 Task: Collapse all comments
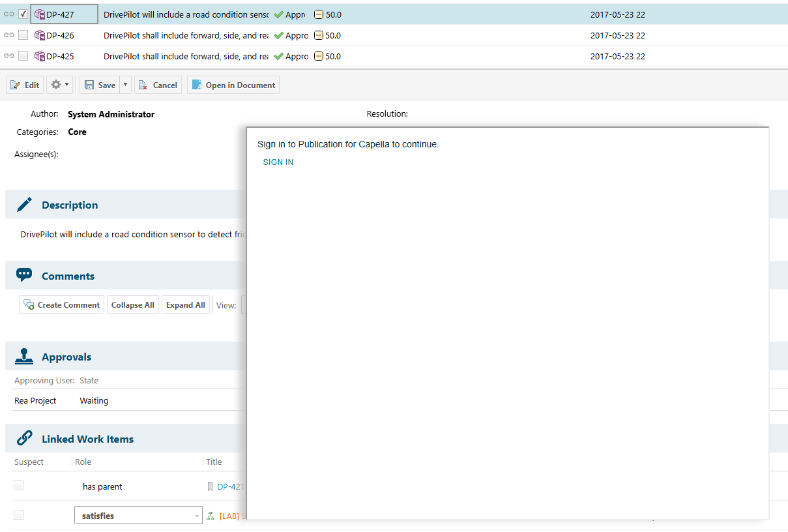coord(133,304)
